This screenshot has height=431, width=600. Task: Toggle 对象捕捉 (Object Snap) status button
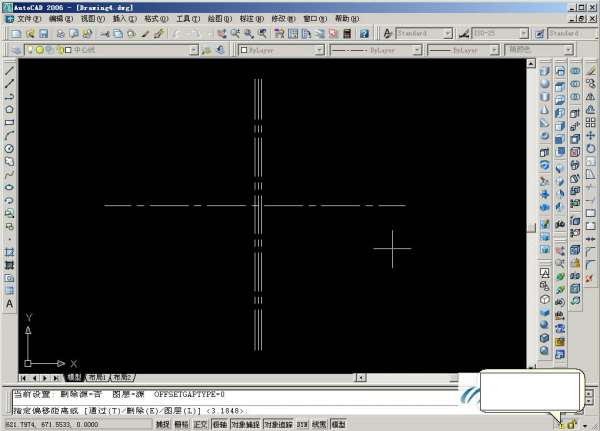tap(244, 424)
